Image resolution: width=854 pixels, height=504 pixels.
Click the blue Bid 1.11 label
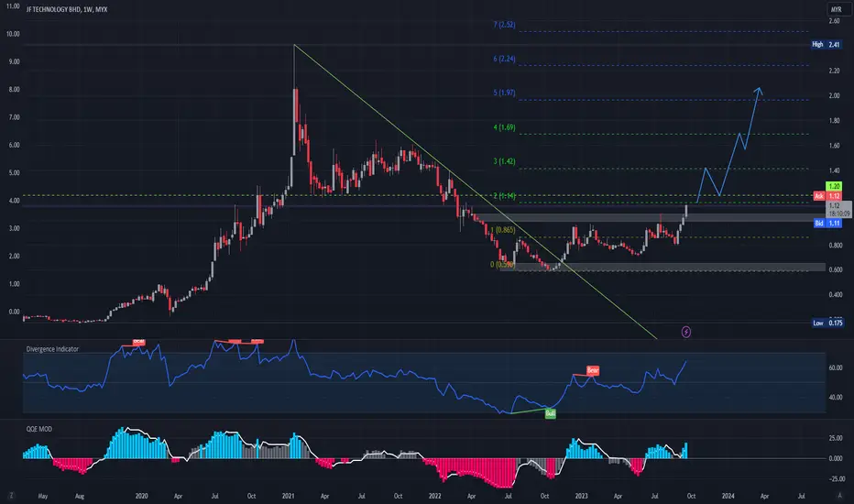pyautogui.click(x=827, y=224)
